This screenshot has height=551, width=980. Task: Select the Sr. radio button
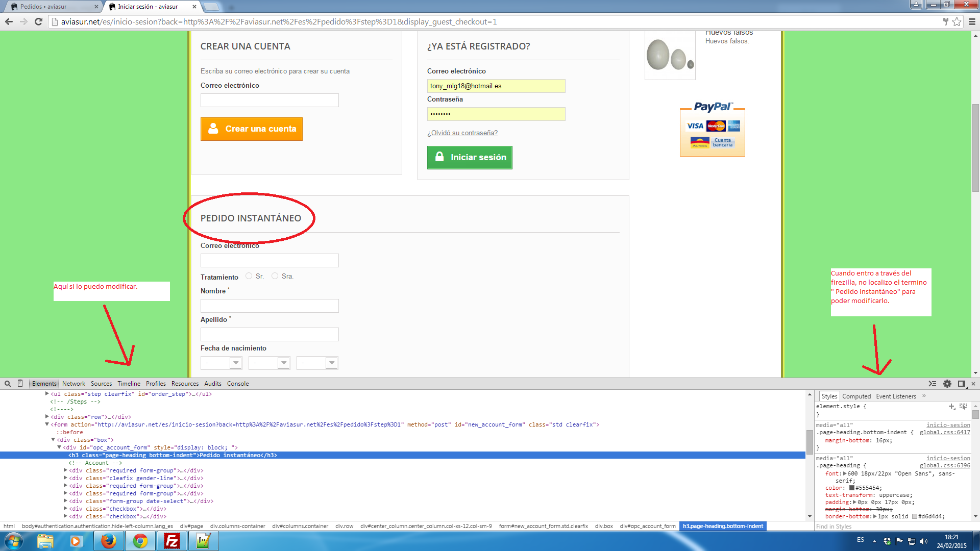[249, 276]
